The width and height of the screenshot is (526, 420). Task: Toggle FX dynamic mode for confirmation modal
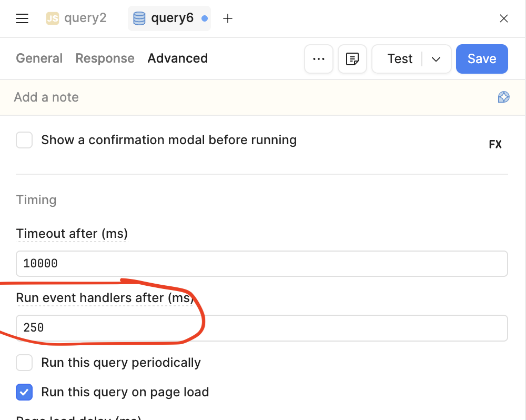pos(495,144)
